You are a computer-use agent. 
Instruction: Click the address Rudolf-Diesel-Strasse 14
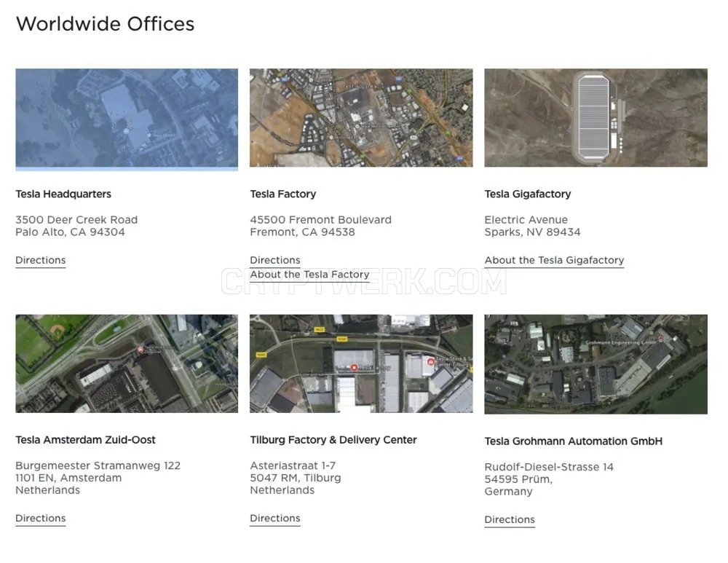[x=549, y=467]
